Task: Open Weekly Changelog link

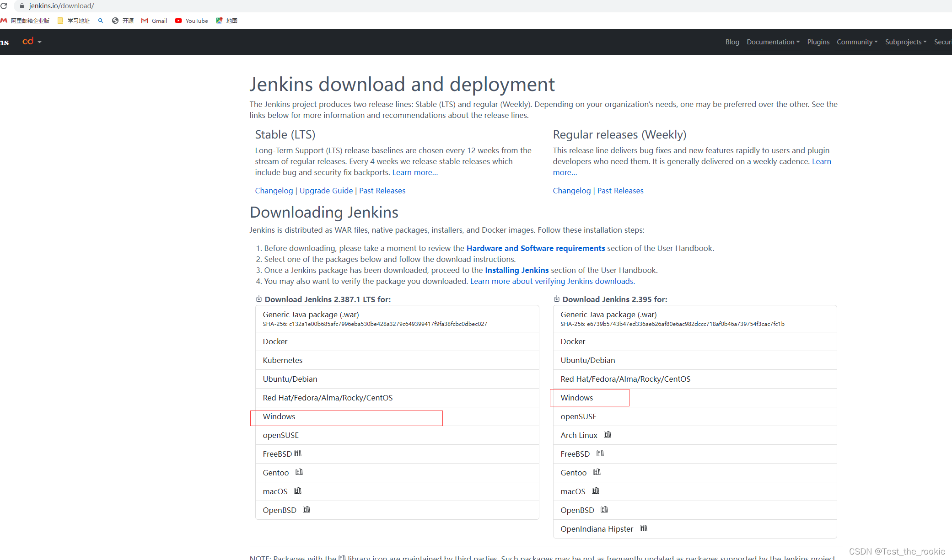Action: click(x=572, y=191)
